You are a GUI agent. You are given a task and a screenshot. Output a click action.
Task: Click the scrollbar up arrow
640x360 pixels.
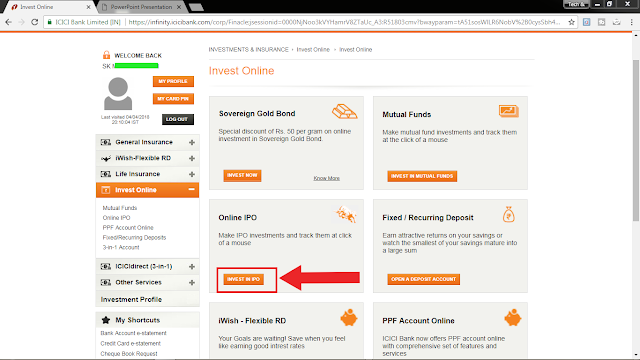[636, 36]
